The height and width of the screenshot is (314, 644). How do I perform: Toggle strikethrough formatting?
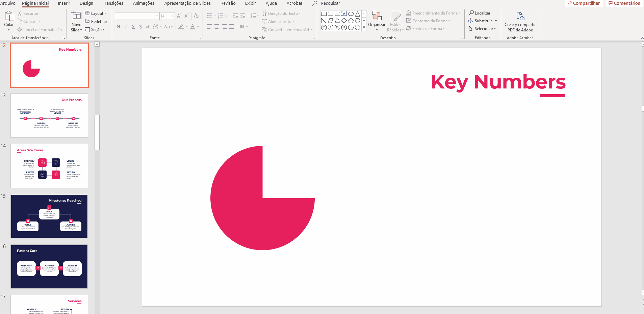tap(148, 27)
